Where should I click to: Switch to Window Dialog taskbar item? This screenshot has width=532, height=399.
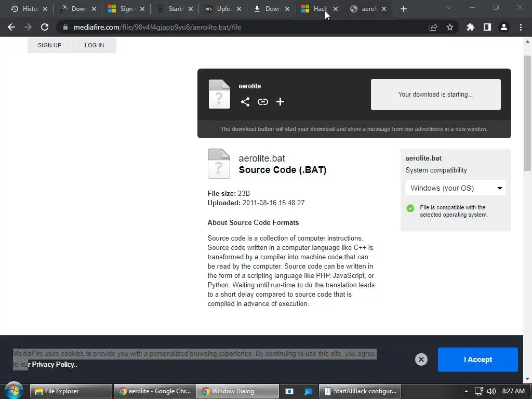coord(238,391)
